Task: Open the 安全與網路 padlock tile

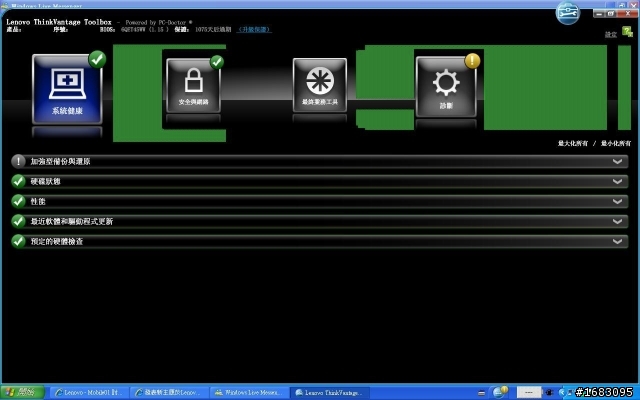Action: [x=193, y=86]
